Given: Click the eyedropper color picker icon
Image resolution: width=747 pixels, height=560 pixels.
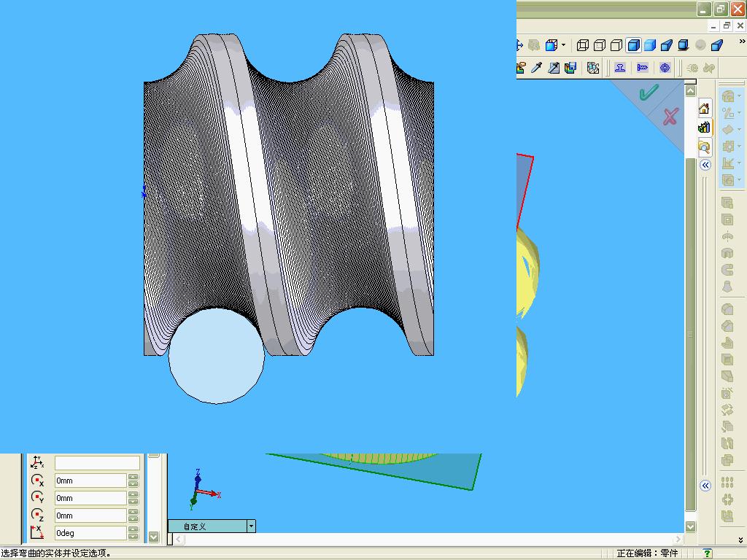Looking at the screenshot, I should click(536, 68).
